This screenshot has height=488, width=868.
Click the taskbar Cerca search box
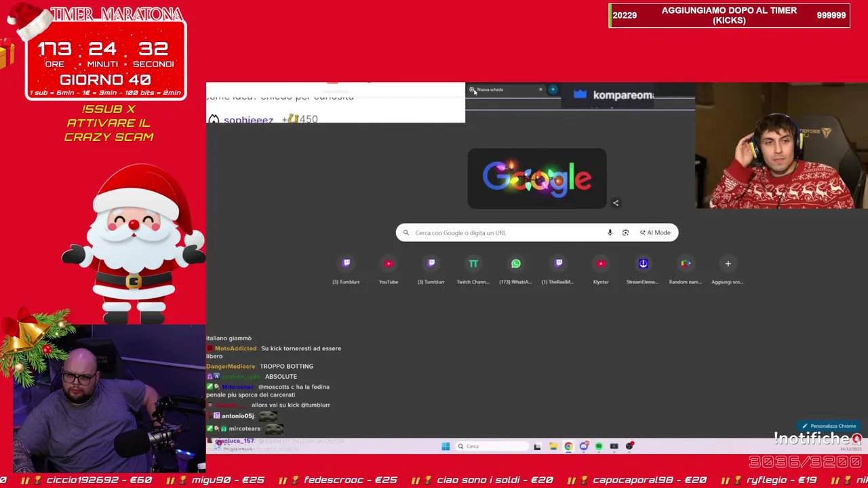coord(492,446)
